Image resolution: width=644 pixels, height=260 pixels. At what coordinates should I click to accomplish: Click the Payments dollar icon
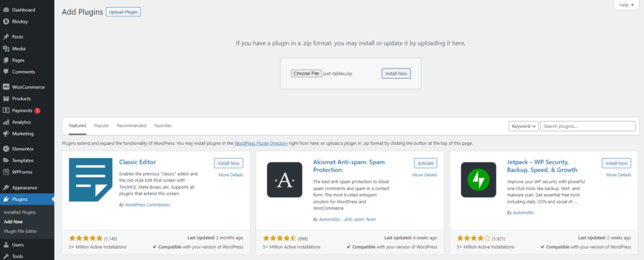pyautogui.click(x=6, y=110)
